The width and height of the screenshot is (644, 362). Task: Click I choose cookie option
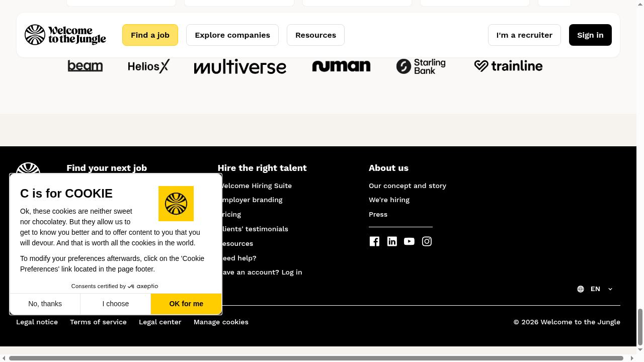(116, 304)
